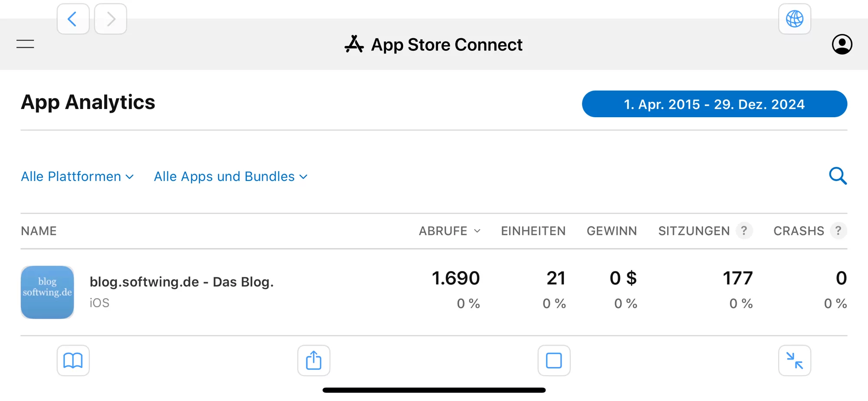This screenshot has height=401, width=868.
Task: Click the iOS platform label
Action: pos(99,303)
